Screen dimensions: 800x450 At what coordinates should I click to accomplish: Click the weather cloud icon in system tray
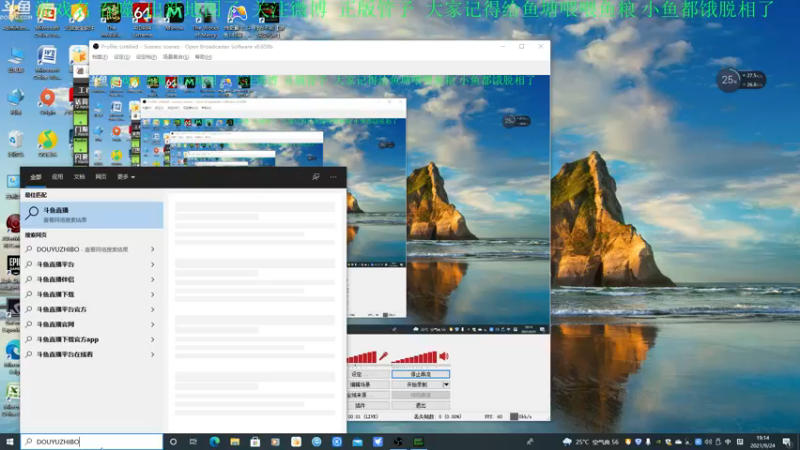click(567, 442)
